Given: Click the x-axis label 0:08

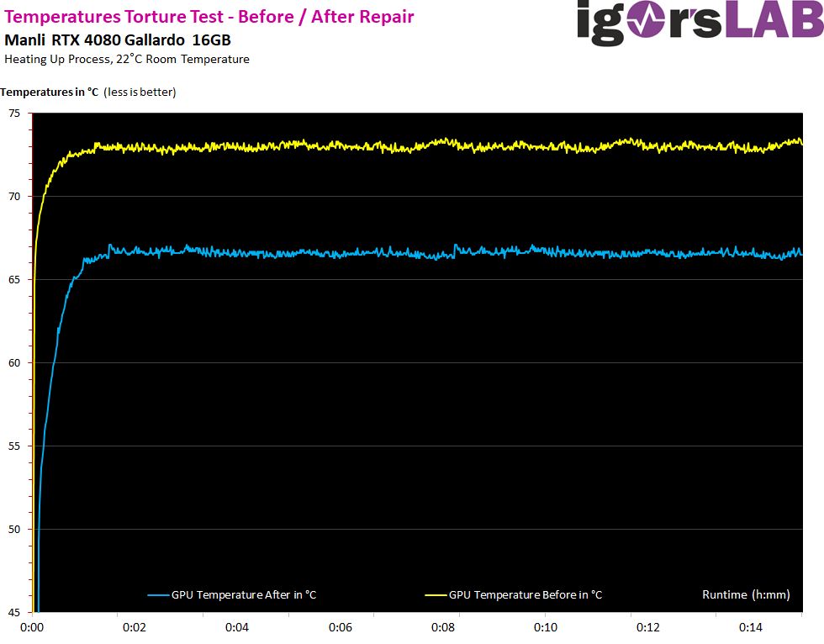Looking at the screenshot, I should [443, 627].
